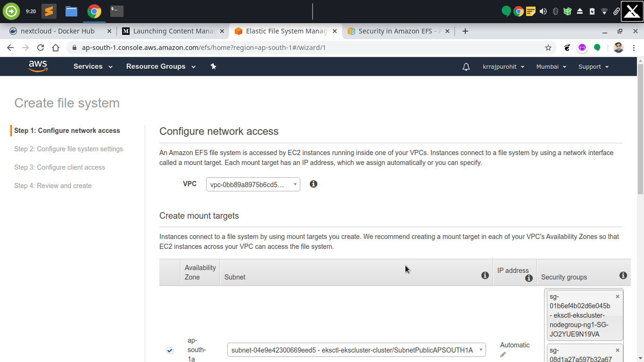Click the Subnet column info icon

click(485, 275)
